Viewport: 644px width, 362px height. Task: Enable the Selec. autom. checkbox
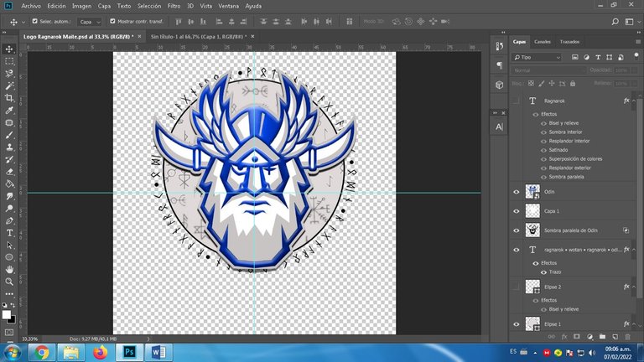coord(33,21)
